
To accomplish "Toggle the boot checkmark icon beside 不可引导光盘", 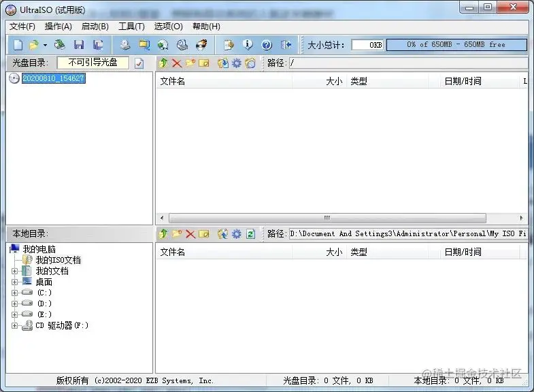I will [x=139, y=63].
